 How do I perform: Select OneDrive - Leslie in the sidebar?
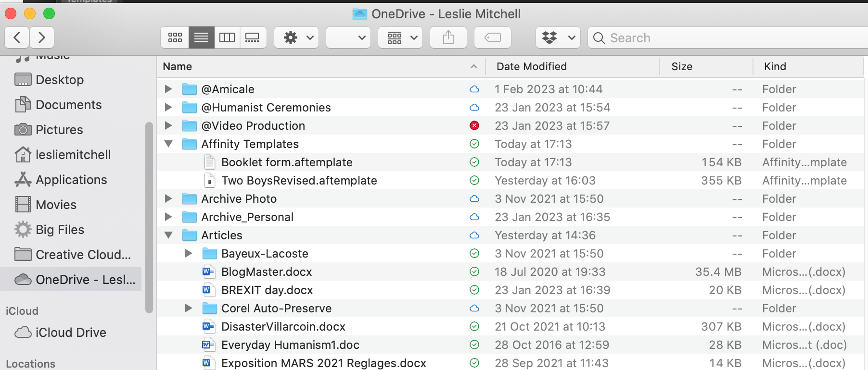tap(71, 280)
